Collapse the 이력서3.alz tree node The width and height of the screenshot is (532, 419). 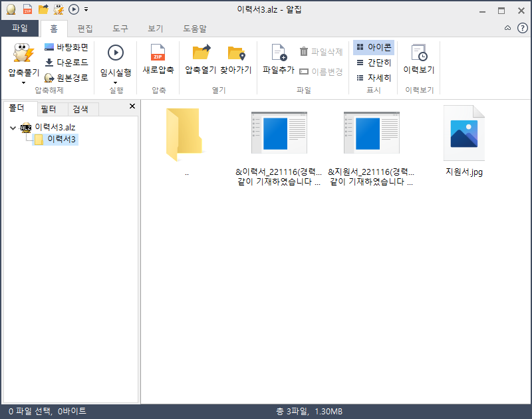tap(13, 128)
